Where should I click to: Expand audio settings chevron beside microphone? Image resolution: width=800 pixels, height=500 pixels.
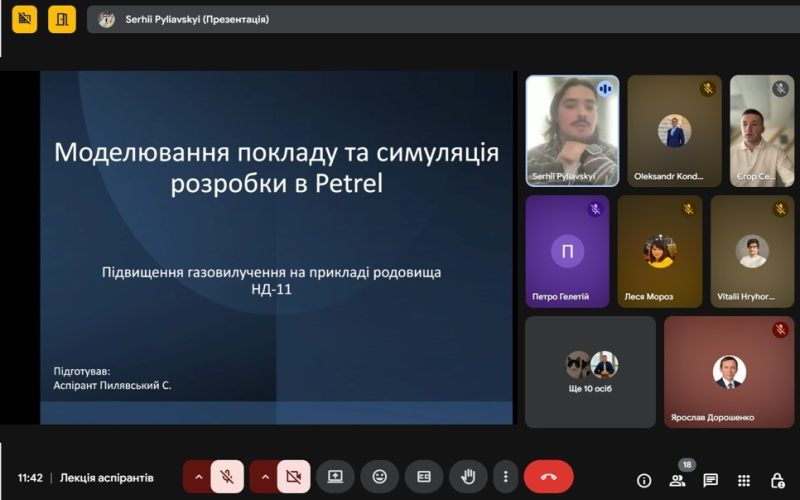pos(198,477)
